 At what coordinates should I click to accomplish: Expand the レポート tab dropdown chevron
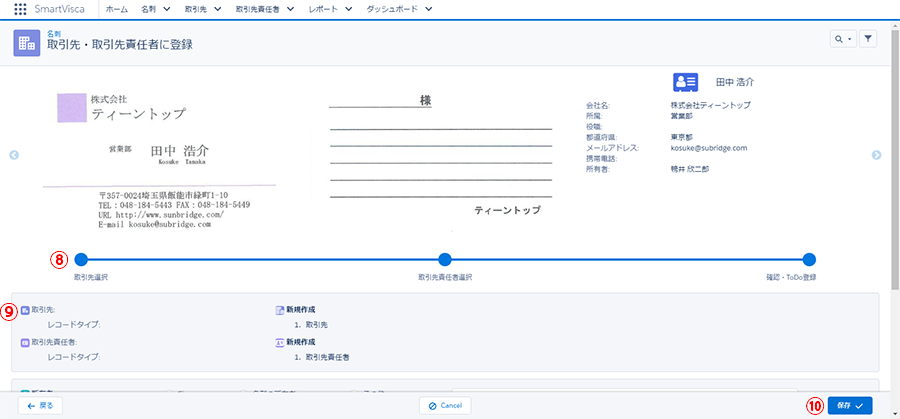click(x=349, y=9)
